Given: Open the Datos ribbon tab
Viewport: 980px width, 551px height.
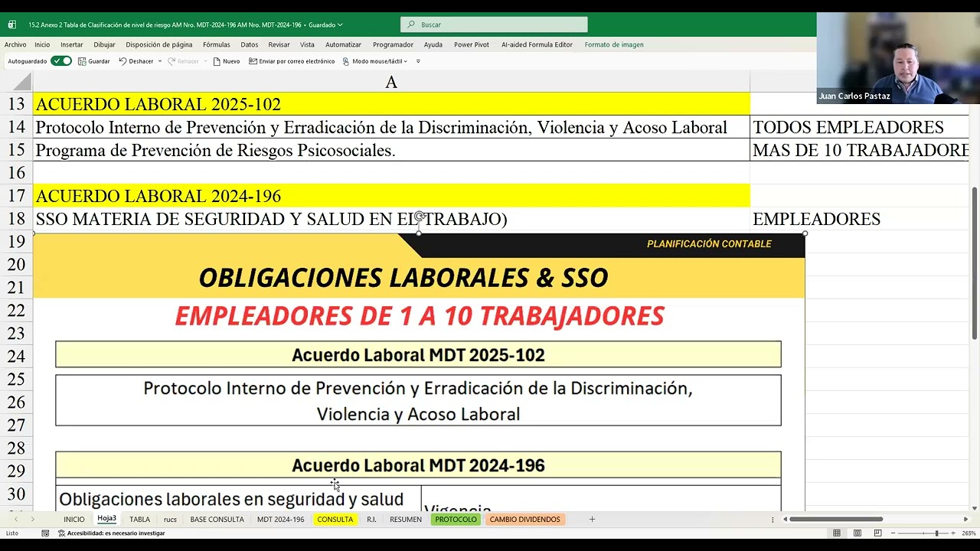Looking at the screenshot, I should 250,44.
